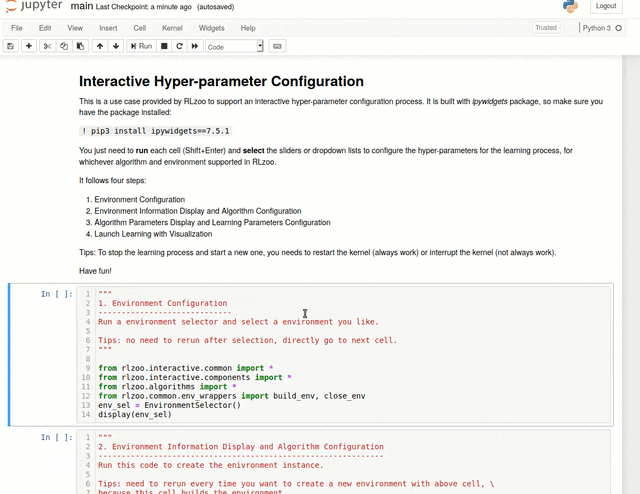Check the kernel idle indicator circle
640x494 pixels.
(x=619, y=28)
